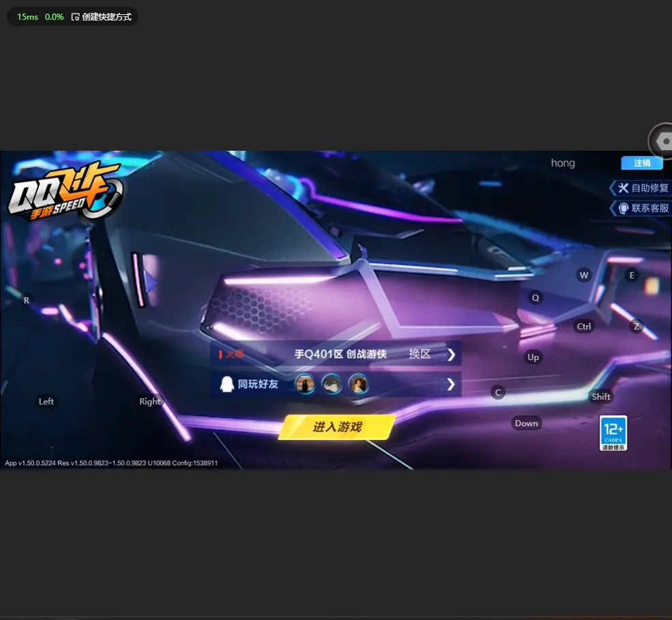Click the Z key overlay button
Viewport: 672px width, 620px height.
pos(637,327)
